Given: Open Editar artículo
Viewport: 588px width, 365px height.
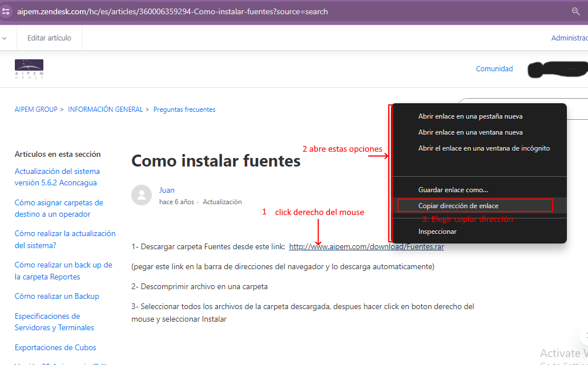Looking at the screenshot, I should coord(49,38).
